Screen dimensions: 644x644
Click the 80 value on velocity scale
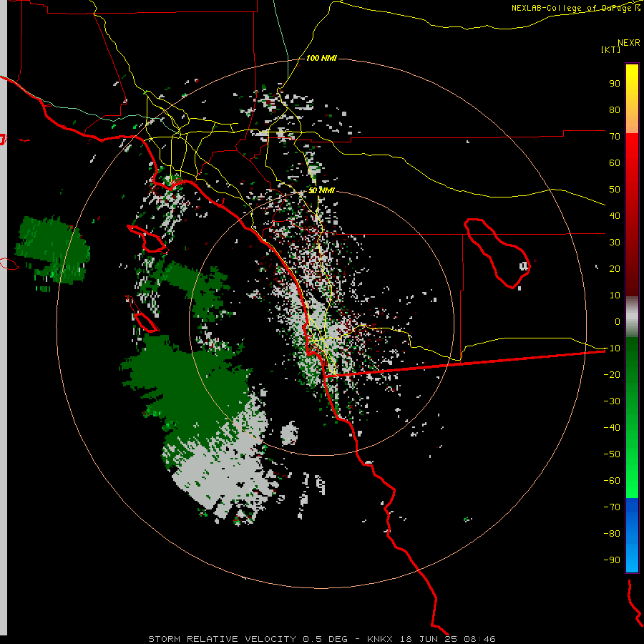615,109
